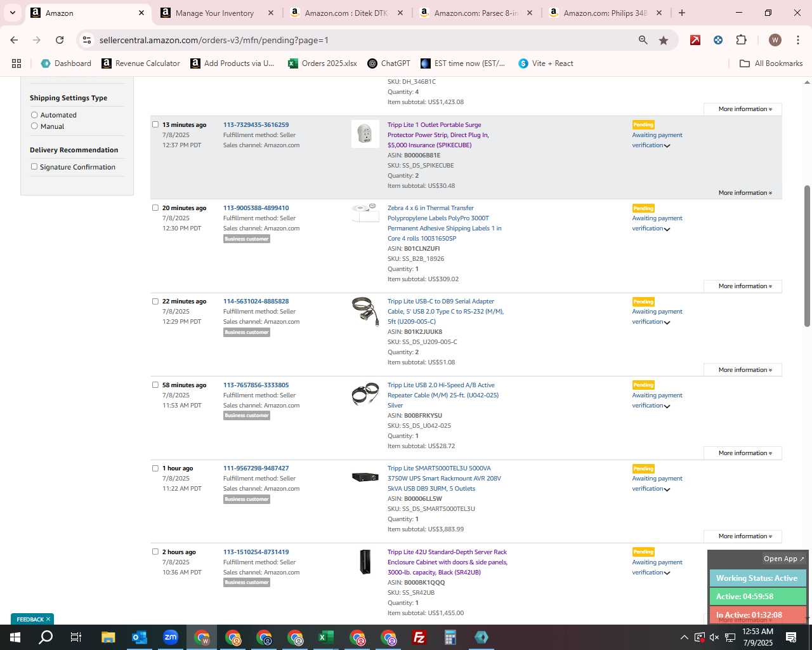Open Tripp Lite SMART5000TEL3U product link
The image size is (812, 650).
pyautogui.click(x=444, y=478)
